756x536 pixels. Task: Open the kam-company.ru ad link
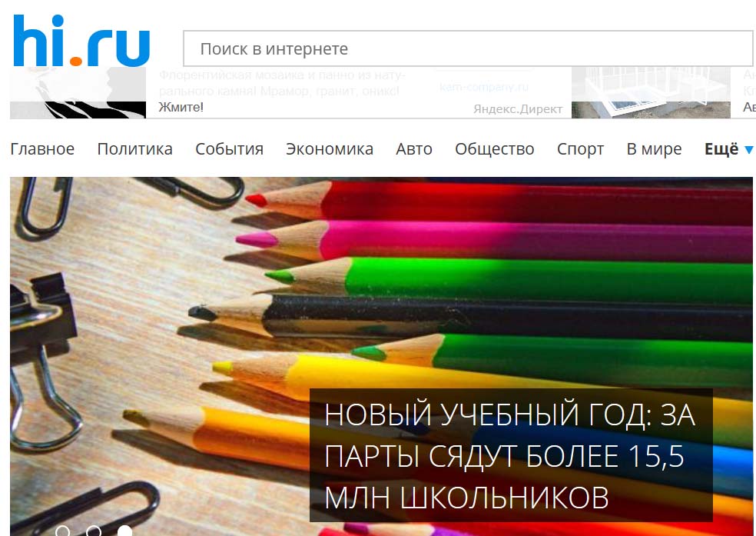(x=484, y=88)
